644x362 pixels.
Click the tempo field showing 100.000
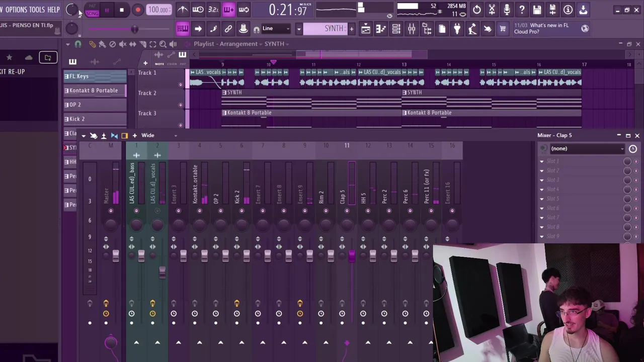159,10
